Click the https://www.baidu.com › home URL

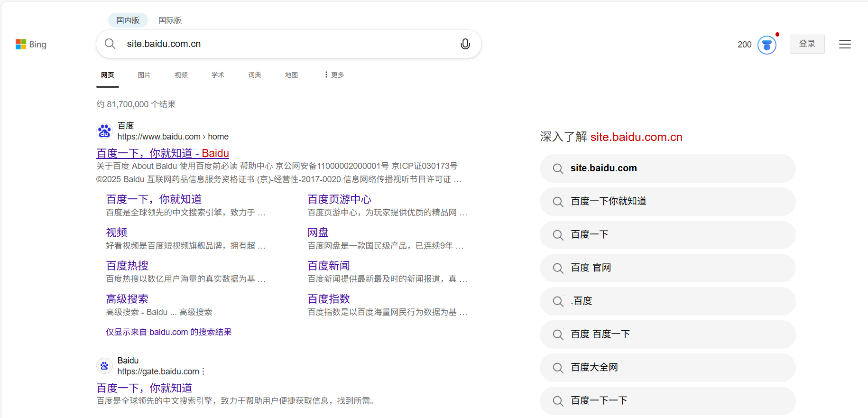[x=173, y=137]
